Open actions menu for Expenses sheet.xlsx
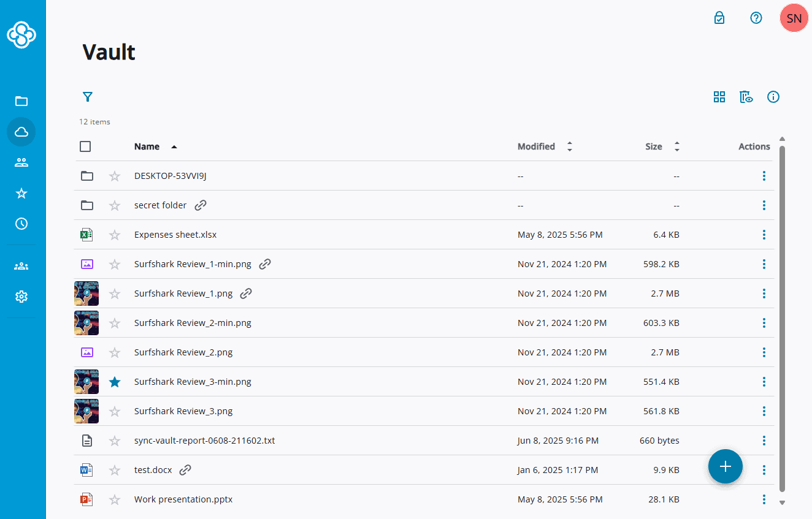This screenshot has width=812, height=519. [x=764, y=235]
